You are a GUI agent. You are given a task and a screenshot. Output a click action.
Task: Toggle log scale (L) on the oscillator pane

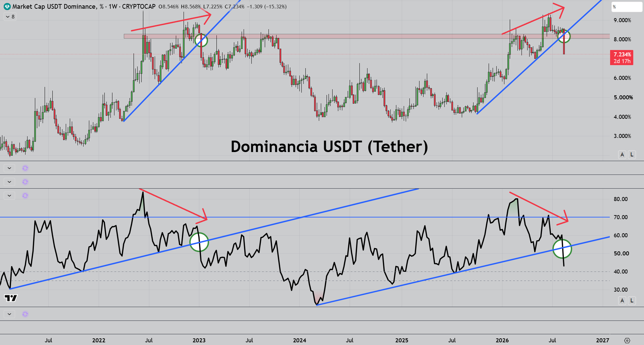point(632,300)
